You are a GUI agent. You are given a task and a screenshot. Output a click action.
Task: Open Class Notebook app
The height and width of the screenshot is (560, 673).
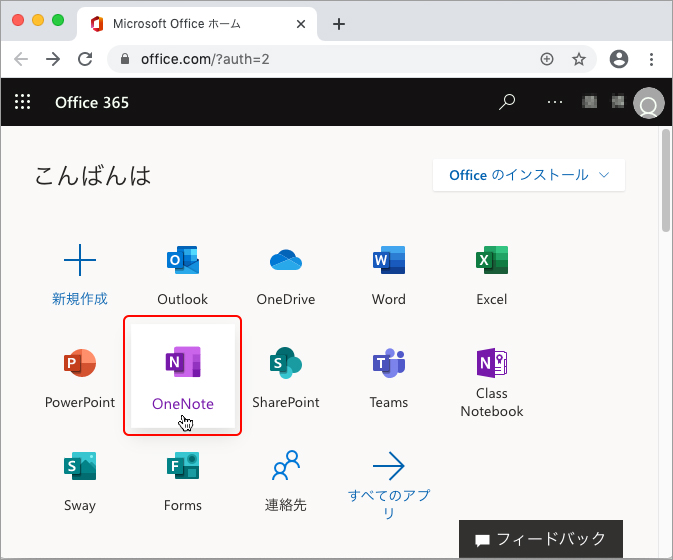491,363
